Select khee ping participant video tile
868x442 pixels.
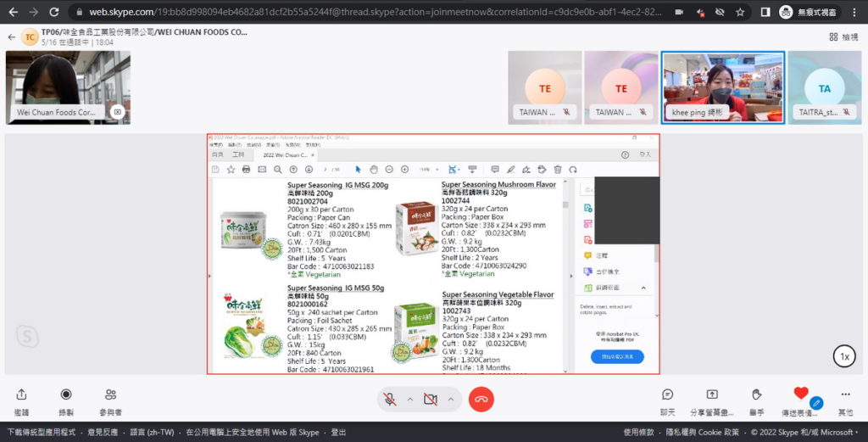[722, 87]
